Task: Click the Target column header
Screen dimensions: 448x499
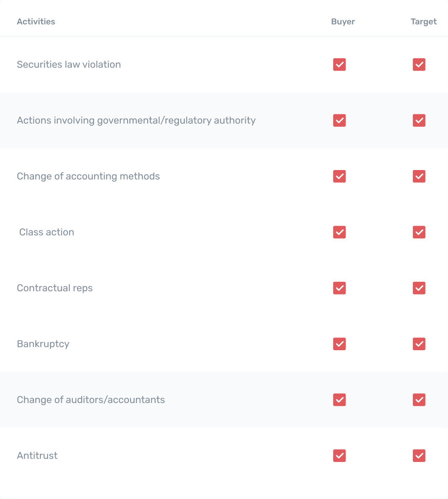Action: coord(423,22)
